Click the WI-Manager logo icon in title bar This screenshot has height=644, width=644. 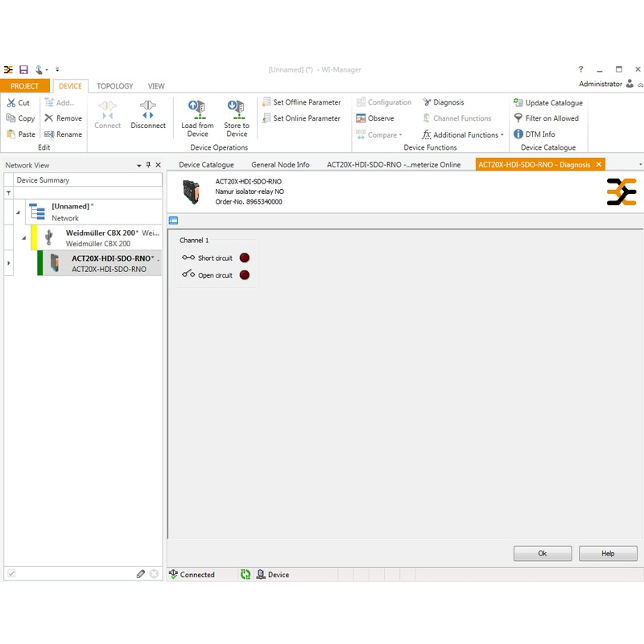pyautogui.click(x=8, y=69)
